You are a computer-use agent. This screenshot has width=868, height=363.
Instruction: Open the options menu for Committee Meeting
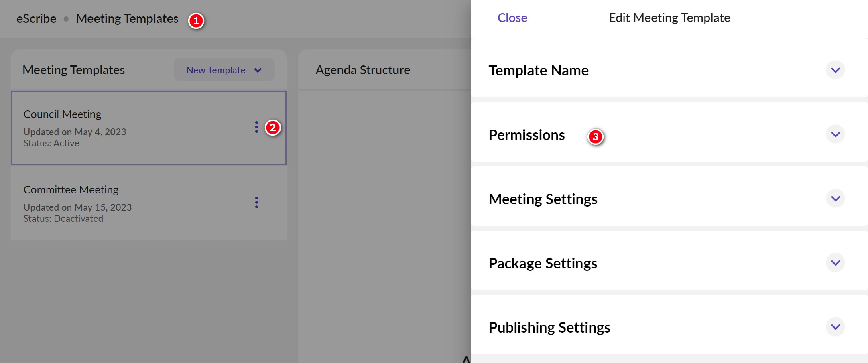pyautogui.click(x=256, y=203)
